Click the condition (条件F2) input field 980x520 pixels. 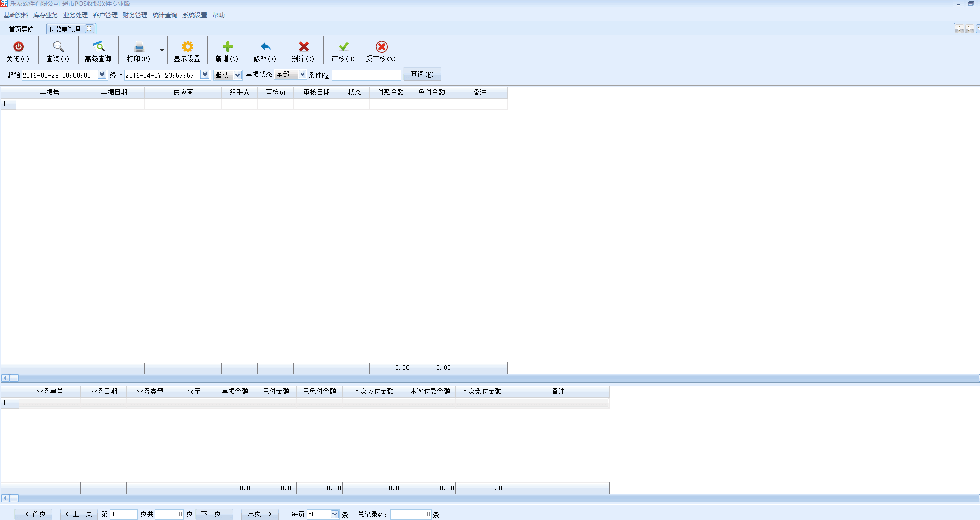[x=367, y=75]
